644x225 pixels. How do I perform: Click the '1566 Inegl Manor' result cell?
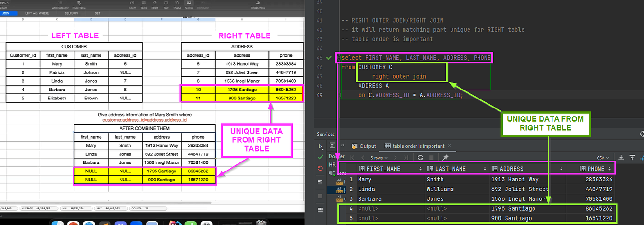[527, 199]
